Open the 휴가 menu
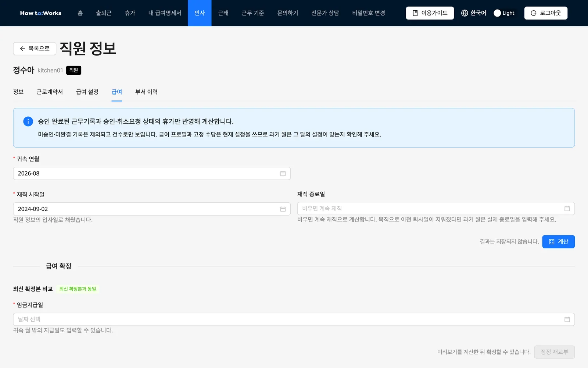This screenshot has height=368, width=588. click(130, 13)
